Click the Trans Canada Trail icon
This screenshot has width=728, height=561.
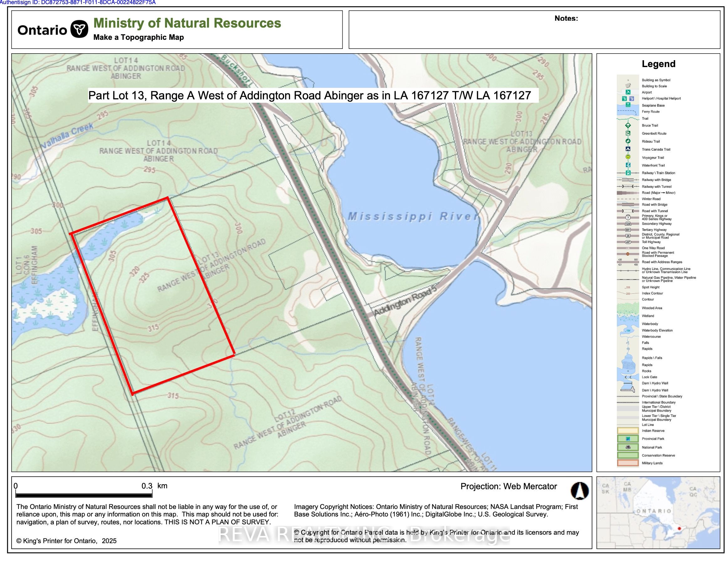point(628,149)
